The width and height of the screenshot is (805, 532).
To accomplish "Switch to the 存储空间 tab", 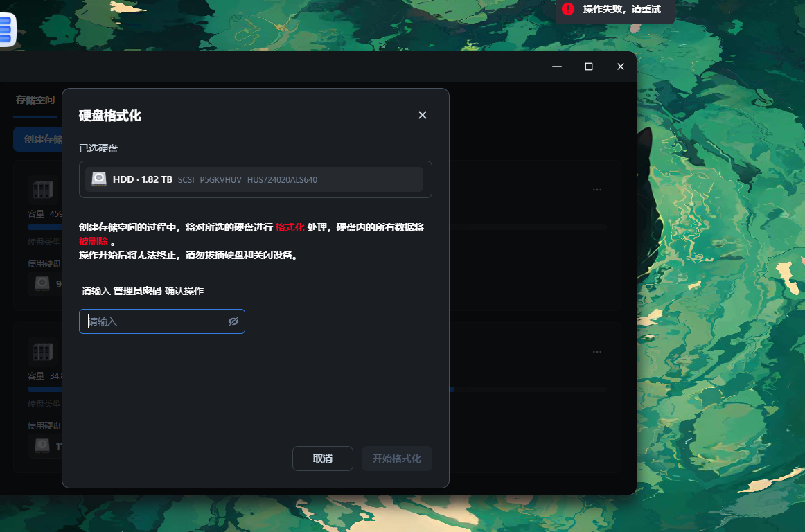I will pos(35,100).
